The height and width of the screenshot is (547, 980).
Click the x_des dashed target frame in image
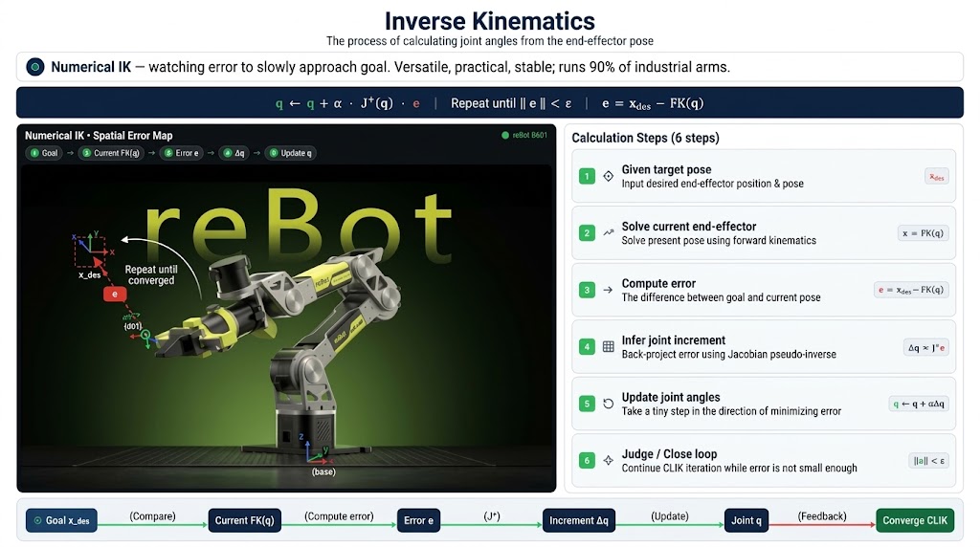[x=89, y=251]
